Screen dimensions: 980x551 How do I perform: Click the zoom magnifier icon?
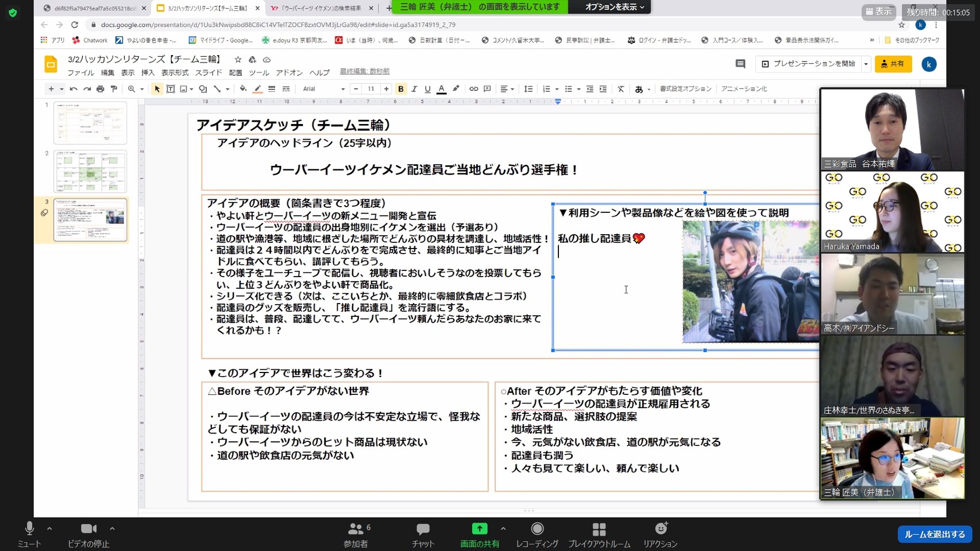coord(132,89)
